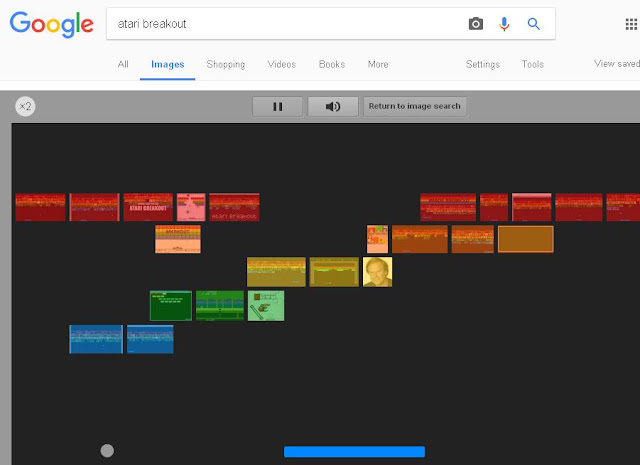This screenshot has width=640, height=465.
Task: Expand the More menu
Action: click(x=378, y=65)
